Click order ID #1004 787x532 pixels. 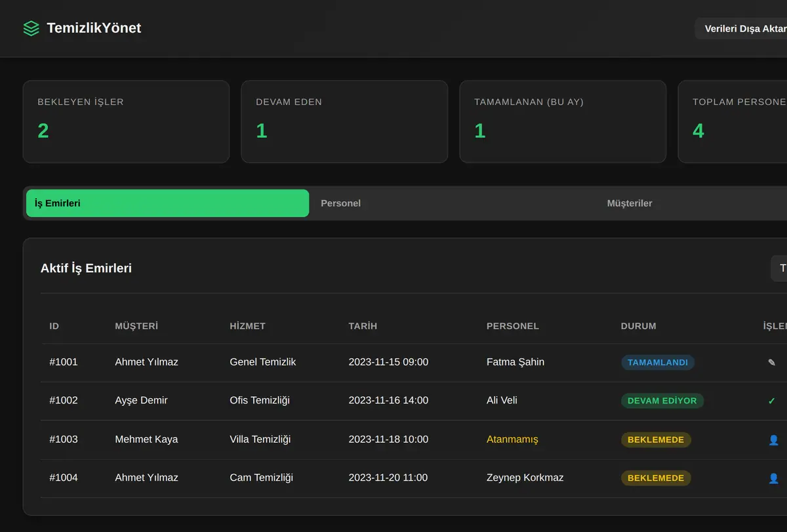[64, 478]
